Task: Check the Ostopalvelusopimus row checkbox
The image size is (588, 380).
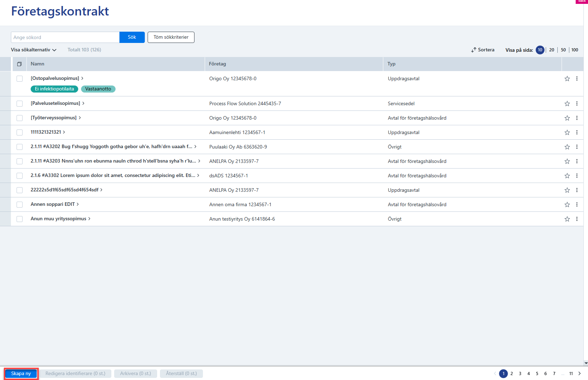Action: (19, 79)
